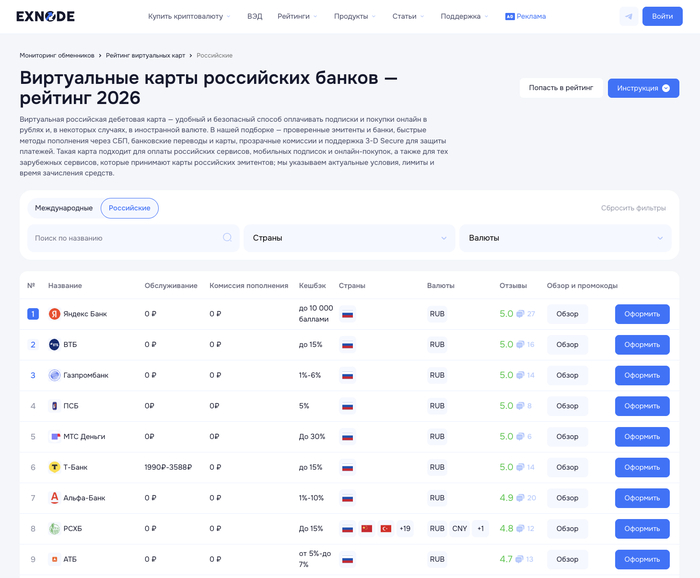Open the ВЭД menu item

[255, 16]
